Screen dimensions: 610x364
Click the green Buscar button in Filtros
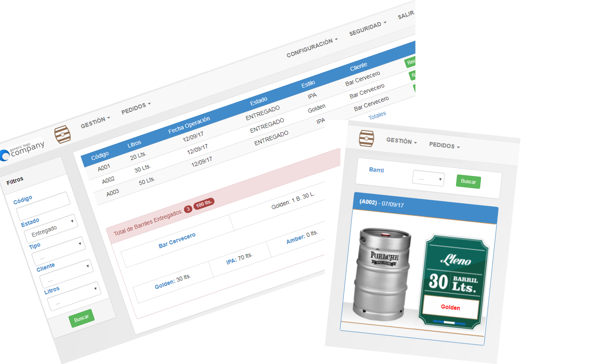(x=81, y=318)
